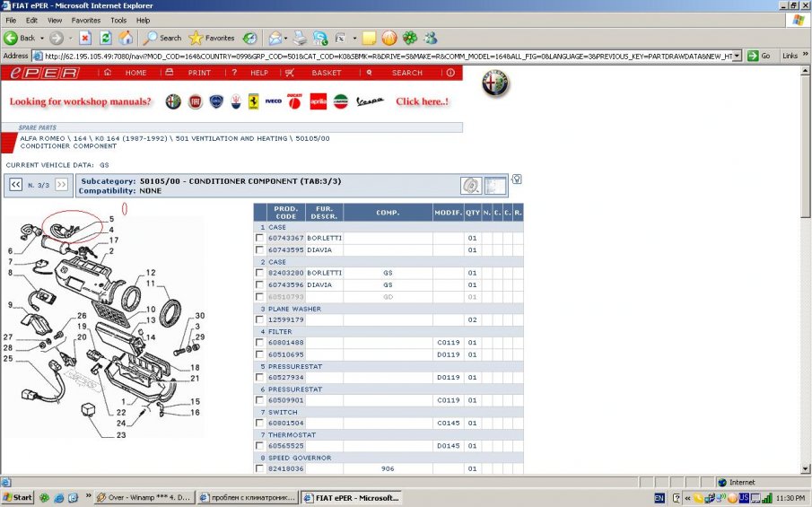The image size is (812, 507).
Task: Expand the address bar URL dropdown
Action: (737, 56)
